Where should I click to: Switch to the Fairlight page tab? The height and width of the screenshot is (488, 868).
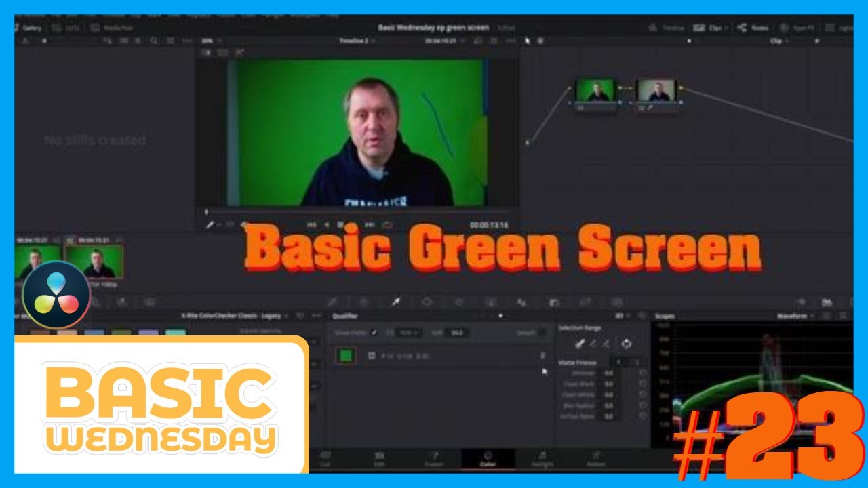[x=542, y=459]
